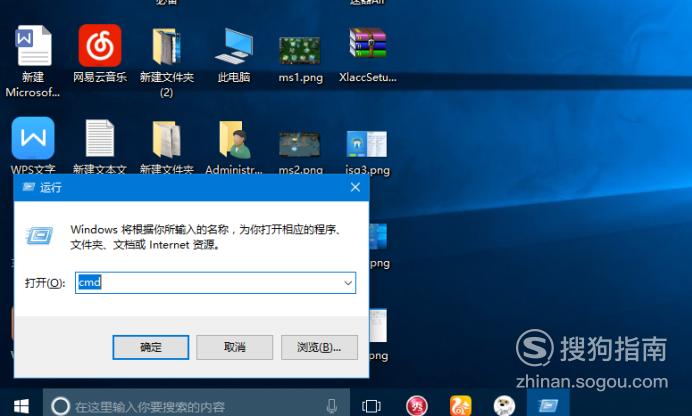Select the 新建文本文 text document icon
This screenshot has width=692, height=416.
coord(100,138)
